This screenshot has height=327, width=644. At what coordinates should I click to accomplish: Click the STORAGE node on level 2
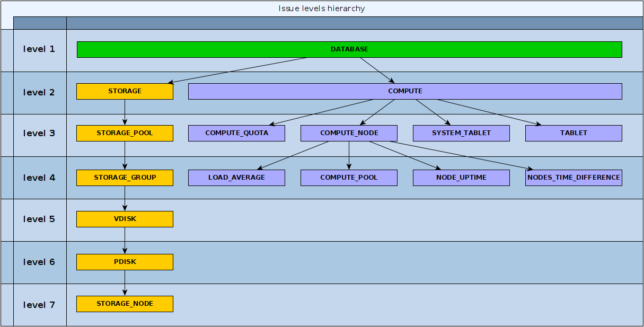(x=125, y=91)
